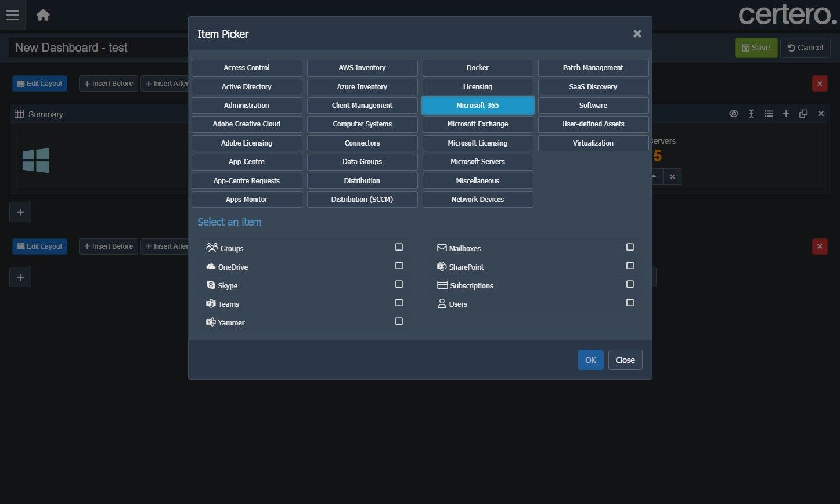Switch to the Computer Systems category

[x=362, y=124]
